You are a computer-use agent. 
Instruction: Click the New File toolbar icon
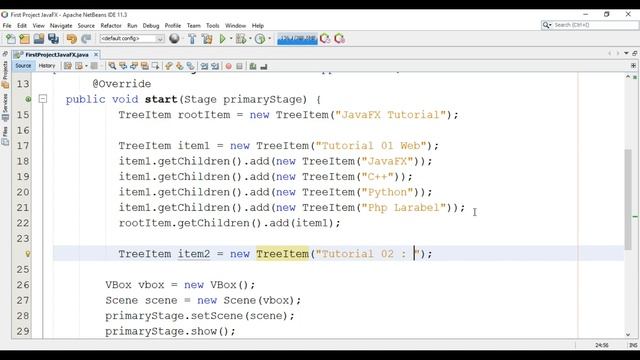click(x=11, y=39)
